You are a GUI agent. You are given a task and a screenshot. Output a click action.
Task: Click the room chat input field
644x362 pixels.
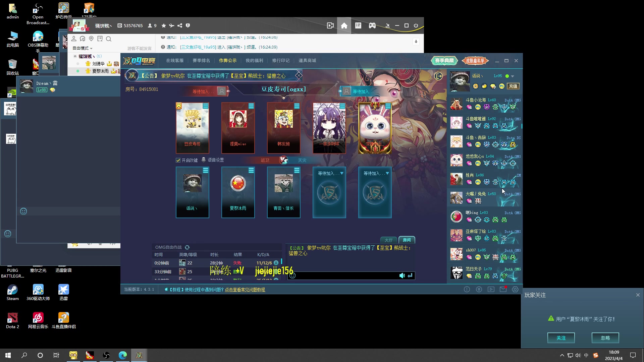[x=345, y=276]
